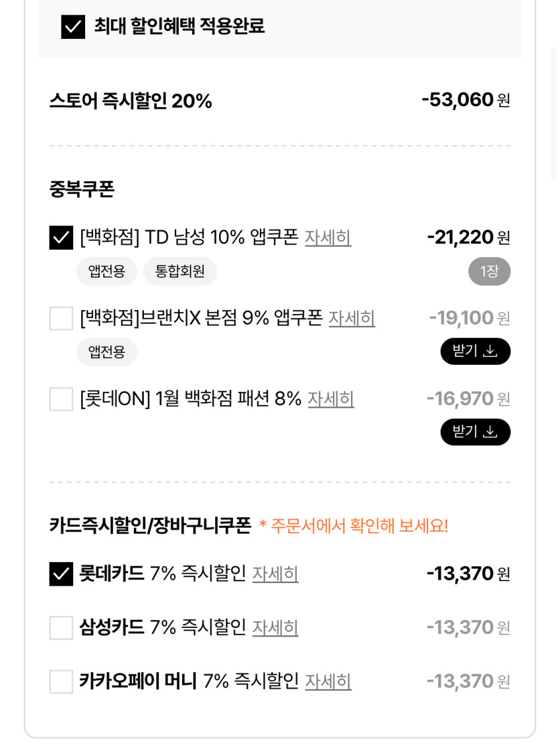
Task: Tap the 통합회원 tag
Action: pos(180,271)
